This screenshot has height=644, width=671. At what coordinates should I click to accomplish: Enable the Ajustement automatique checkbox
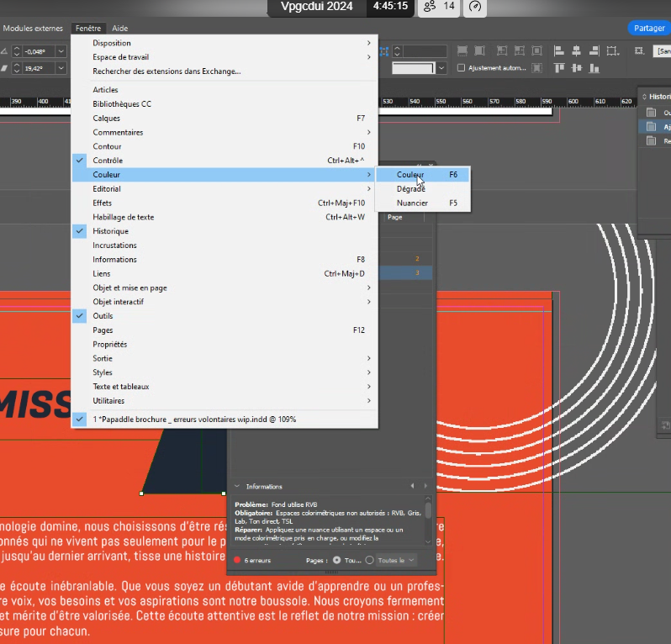(x=461, y=68)
